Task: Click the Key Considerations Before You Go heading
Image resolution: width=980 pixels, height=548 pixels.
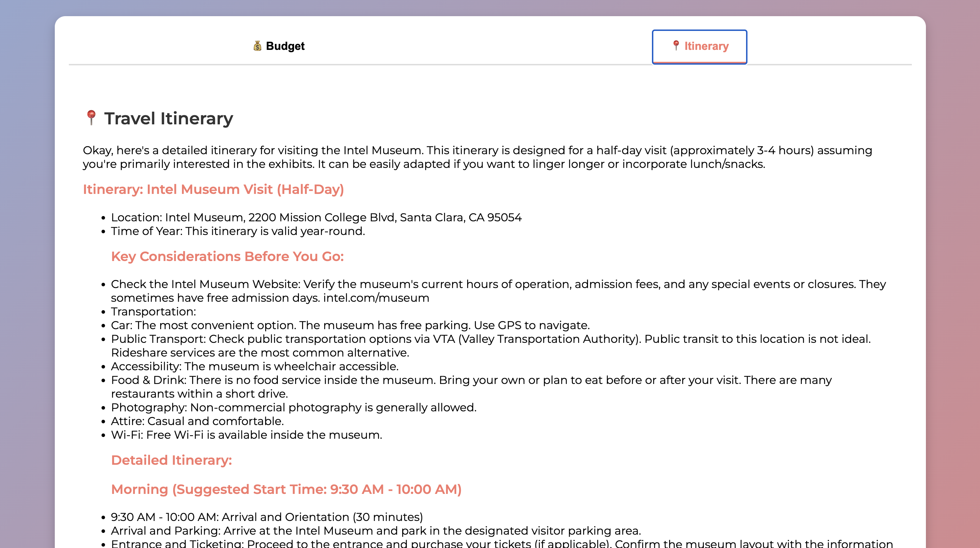Action: [227, 256]
